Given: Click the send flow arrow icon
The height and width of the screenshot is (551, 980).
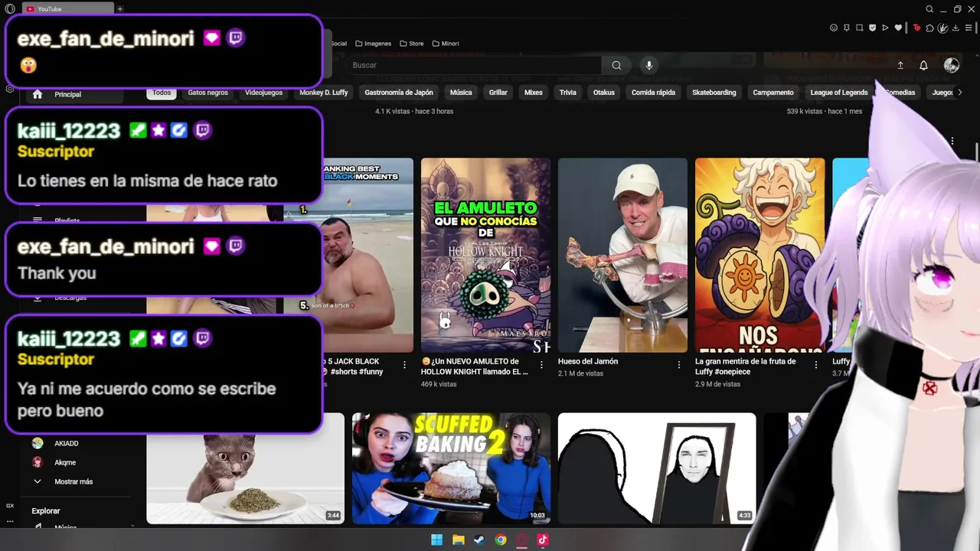Looking at the screenshot, I should pyautogui.click(x=885, y=28).
